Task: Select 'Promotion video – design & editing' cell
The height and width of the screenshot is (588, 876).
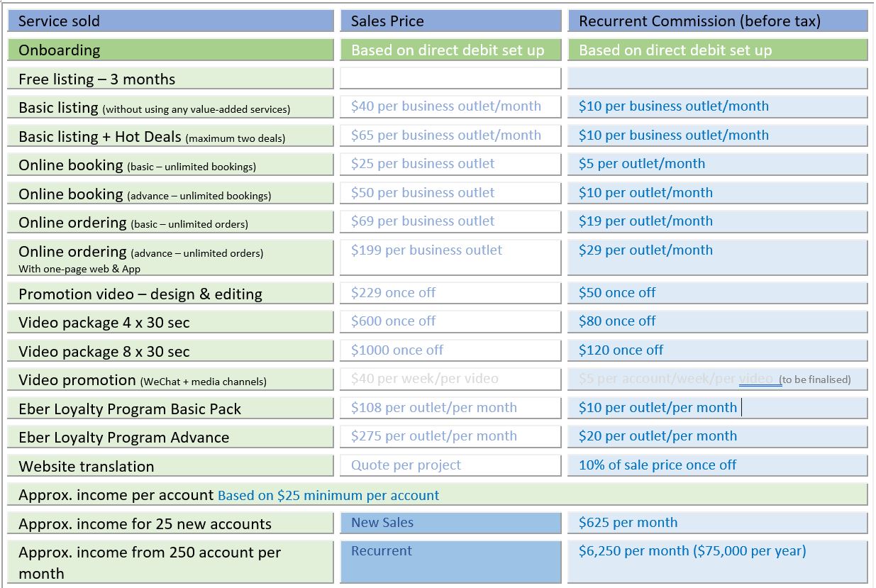Action: click(x=140, y=294)
